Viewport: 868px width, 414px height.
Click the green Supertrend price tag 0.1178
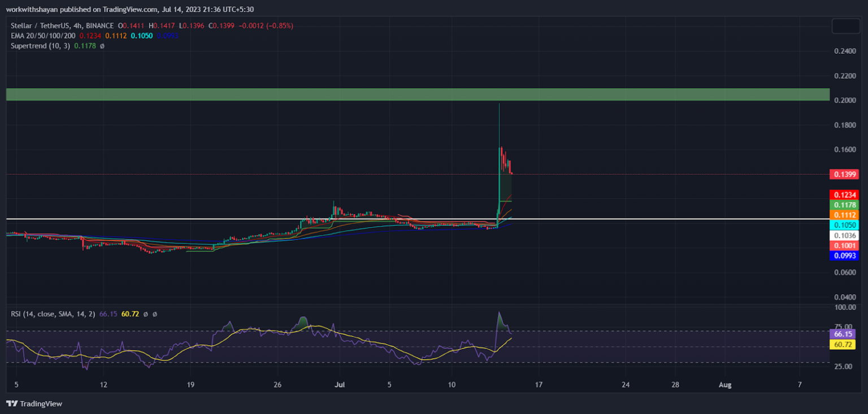coord(843,204)
